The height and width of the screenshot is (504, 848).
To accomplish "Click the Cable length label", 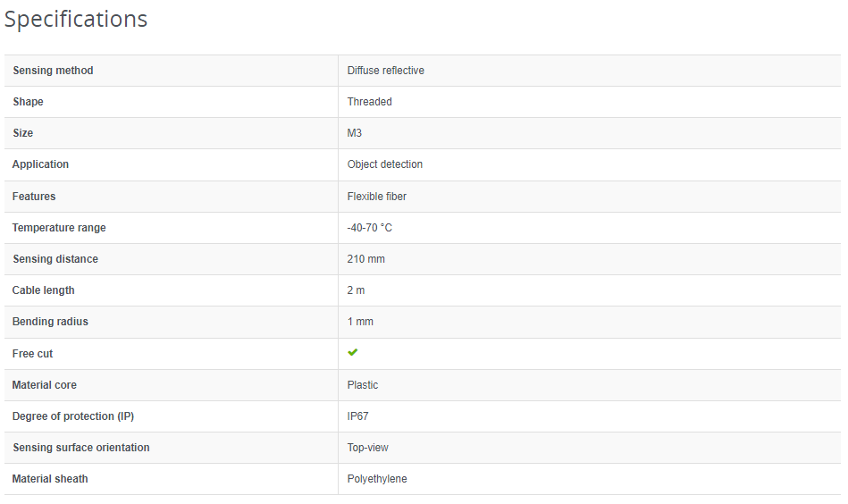I will [x=44, y=290].
